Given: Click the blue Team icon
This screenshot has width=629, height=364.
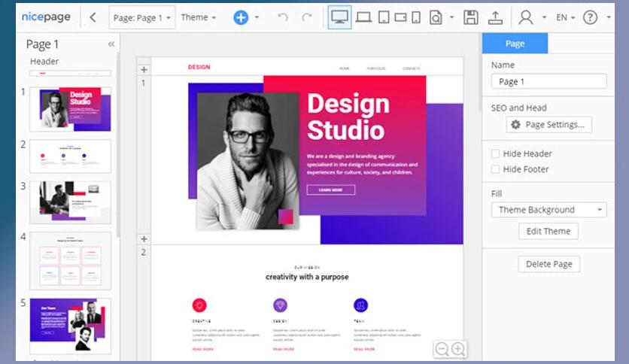Looking at the screenshot, I should pyautogui.click(x=360, y=305).
